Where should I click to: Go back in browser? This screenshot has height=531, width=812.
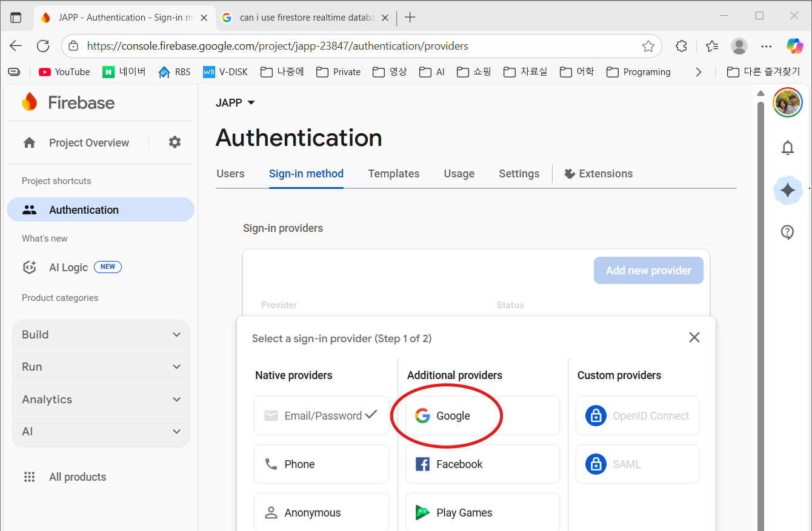pos(16,46)
